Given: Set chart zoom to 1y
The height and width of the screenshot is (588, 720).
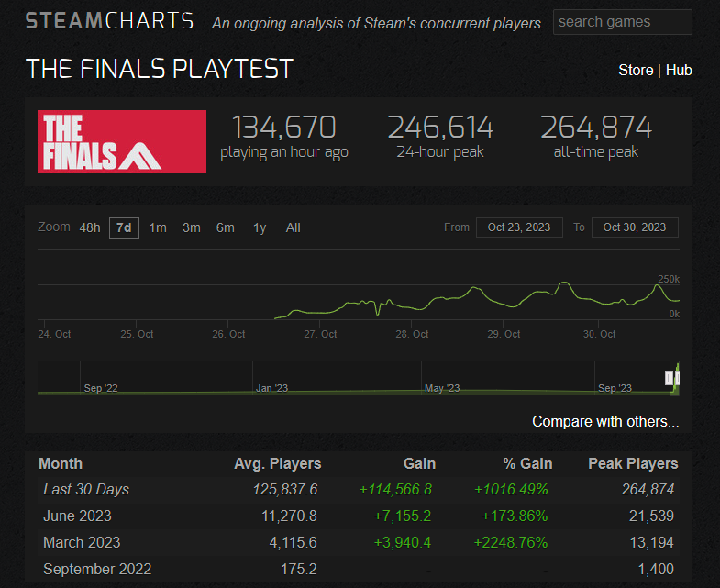Looking at the screenshot, I should tap(260, 227).
